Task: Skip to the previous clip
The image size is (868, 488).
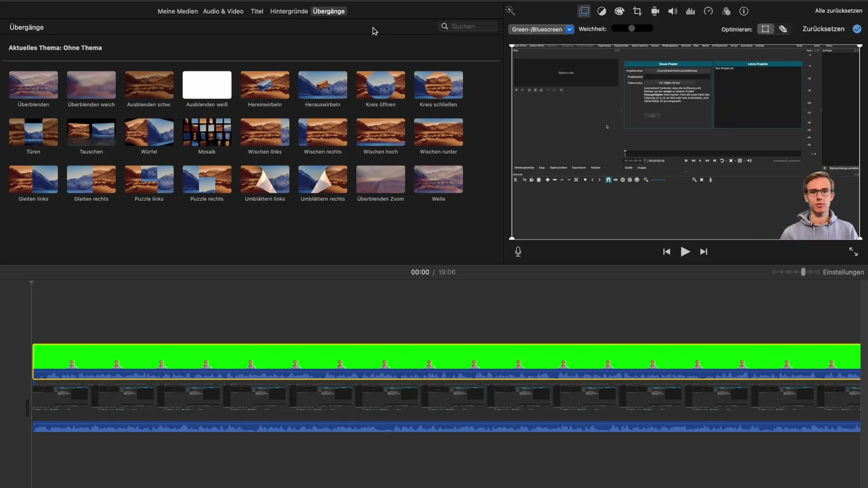Action: (666, 252)
